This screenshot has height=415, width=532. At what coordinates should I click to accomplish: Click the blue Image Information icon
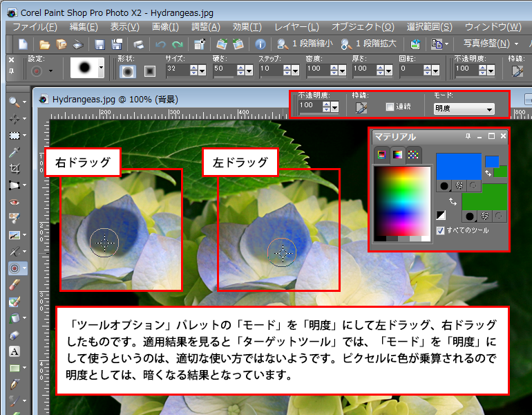coord(260,44)
